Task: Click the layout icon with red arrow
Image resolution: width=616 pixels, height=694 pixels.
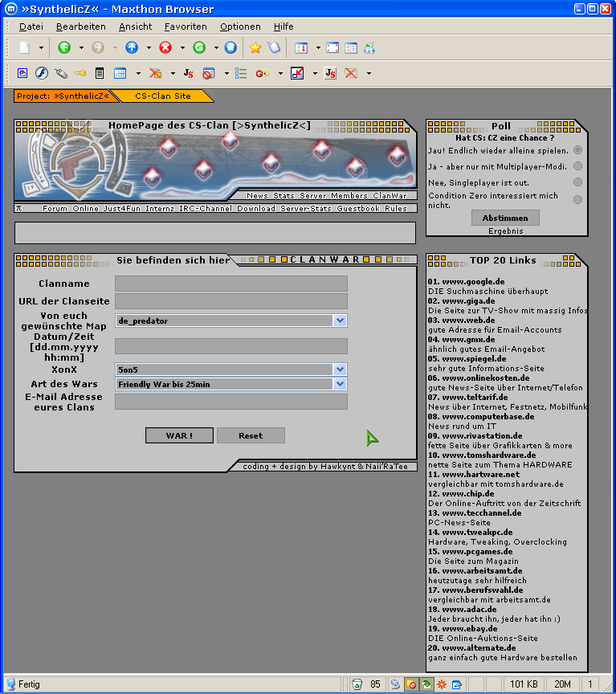Action: (x=301, y=48)
